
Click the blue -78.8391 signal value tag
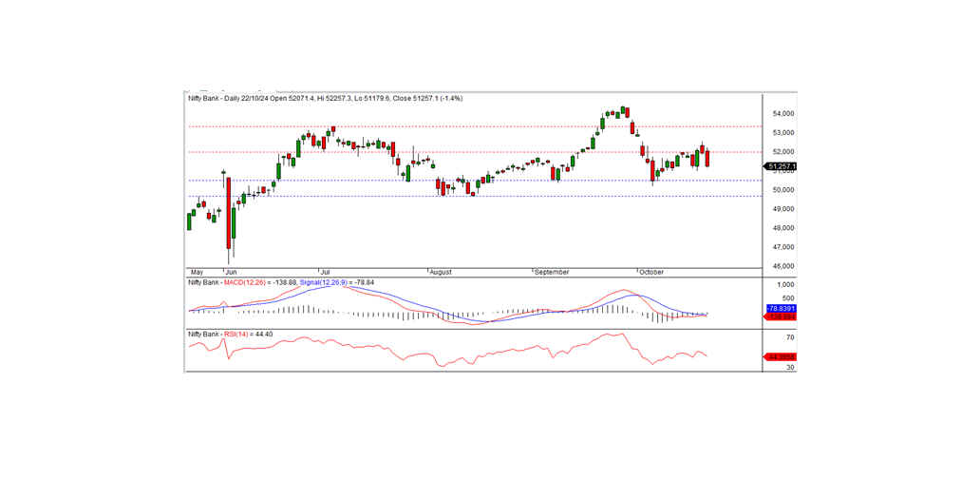point(781,309)
